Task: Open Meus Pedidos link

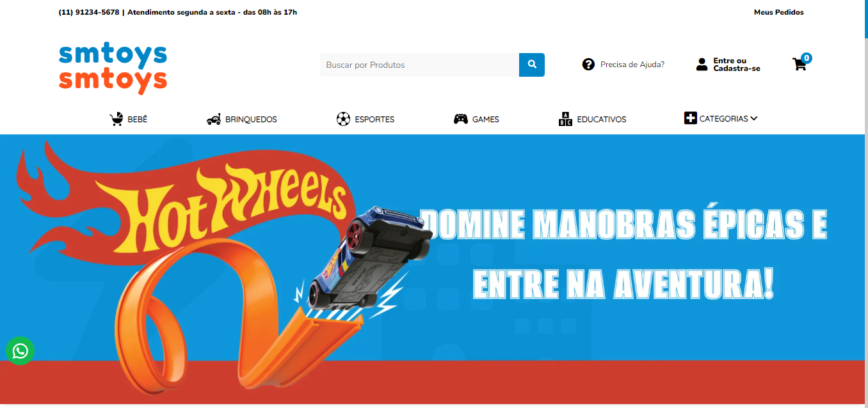Action: point(778,12)
